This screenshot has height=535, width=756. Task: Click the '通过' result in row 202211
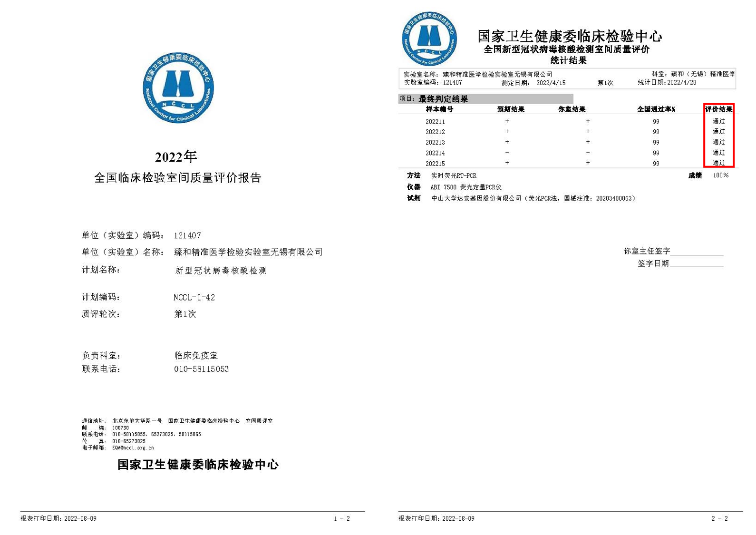point(719,121)
